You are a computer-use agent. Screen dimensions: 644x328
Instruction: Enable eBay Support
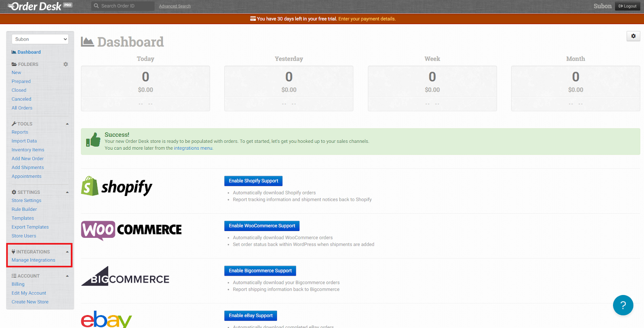pos(251,316)
